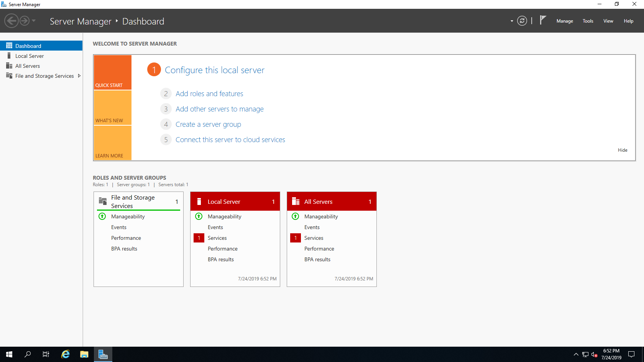Open Local Server tile header
Screen dimensions: 644x362
[x=235, y=201]
